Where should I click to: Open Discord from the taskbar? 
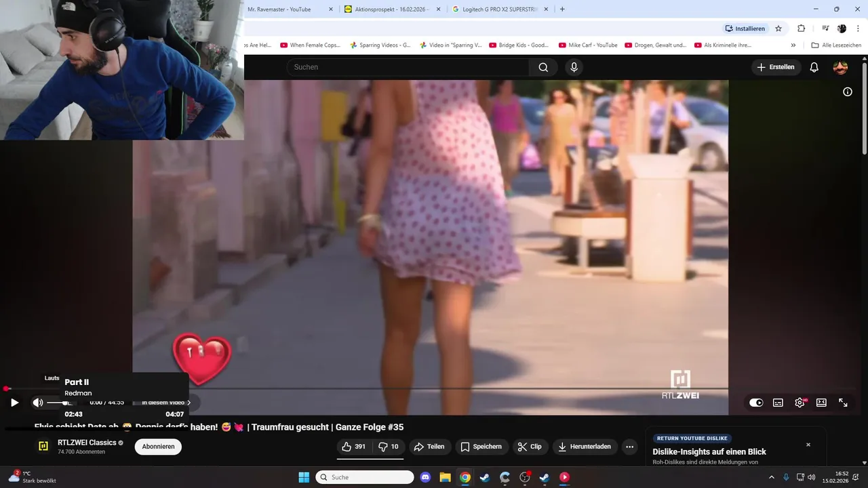coord(425,477)
